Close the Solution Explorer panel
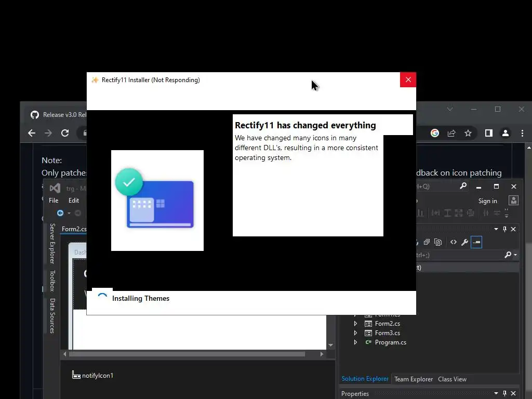Screen dimensions: 532x399 (x=513, y=229)
